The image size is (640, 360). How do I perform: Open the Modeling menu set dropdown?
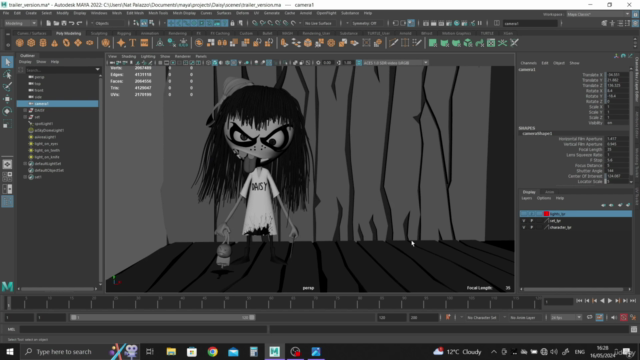[x=20, y=23]
